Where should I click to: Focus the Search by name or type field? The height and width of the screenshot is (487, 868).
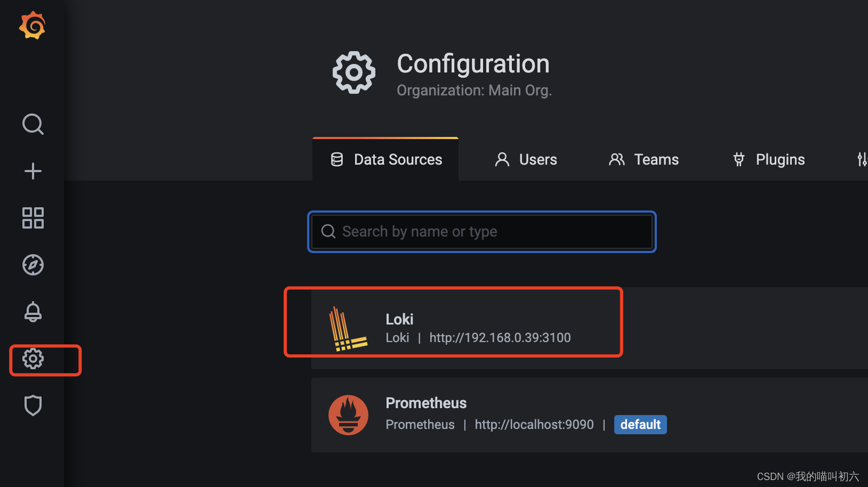[x=482, y=232]
